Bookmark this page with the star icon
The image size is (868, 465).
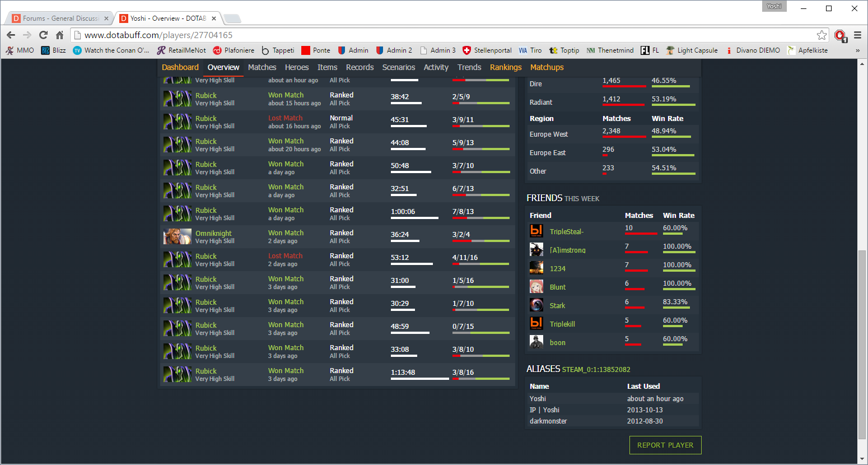click(822, 35)
